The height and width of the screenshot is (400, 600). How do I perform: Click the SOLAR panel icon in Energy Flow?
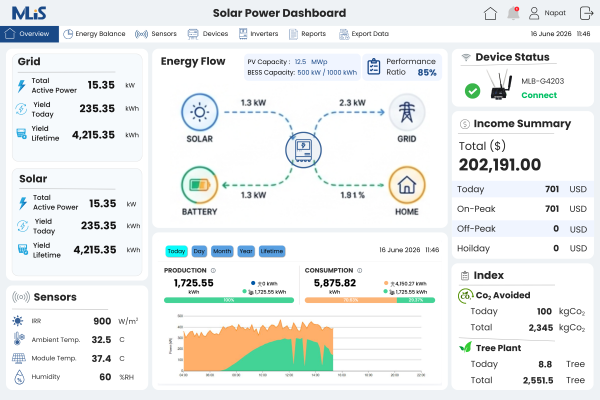coord(199,113)
